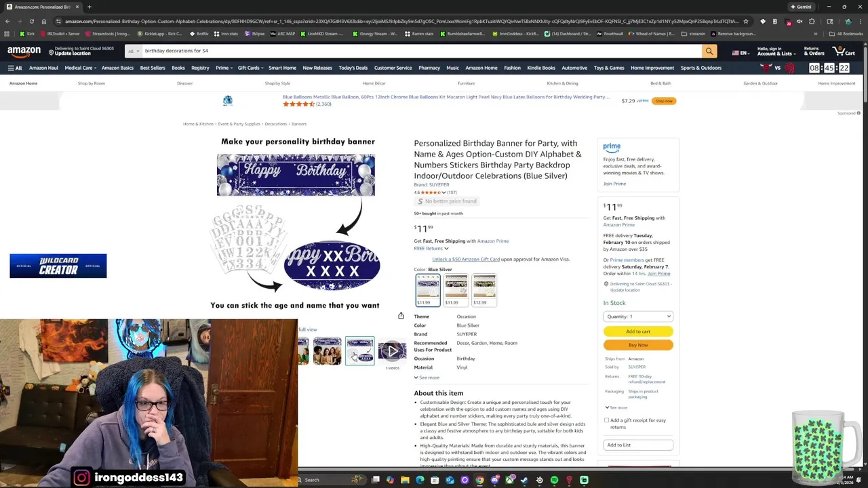This screenshot has height=488, width=868.
Task: Click the Chrome icon in taskbar
Action: click(479, 480)
